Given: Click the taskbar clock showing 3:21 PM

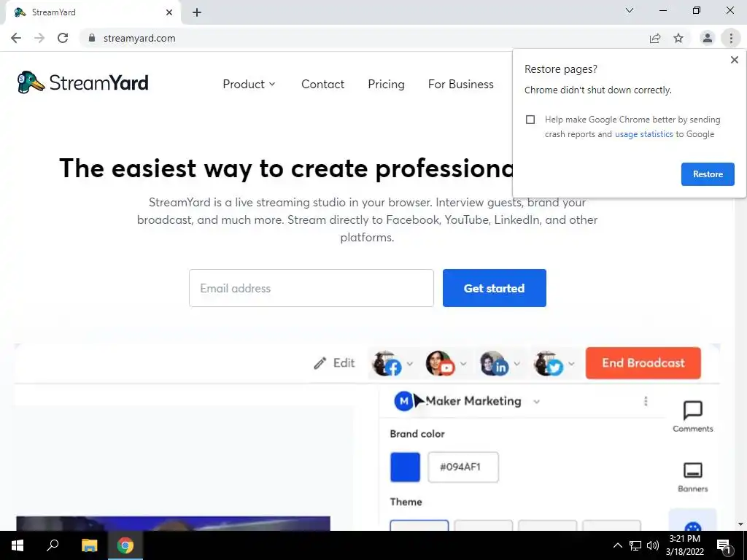Looking at the screenshot, I should [684, 545].
